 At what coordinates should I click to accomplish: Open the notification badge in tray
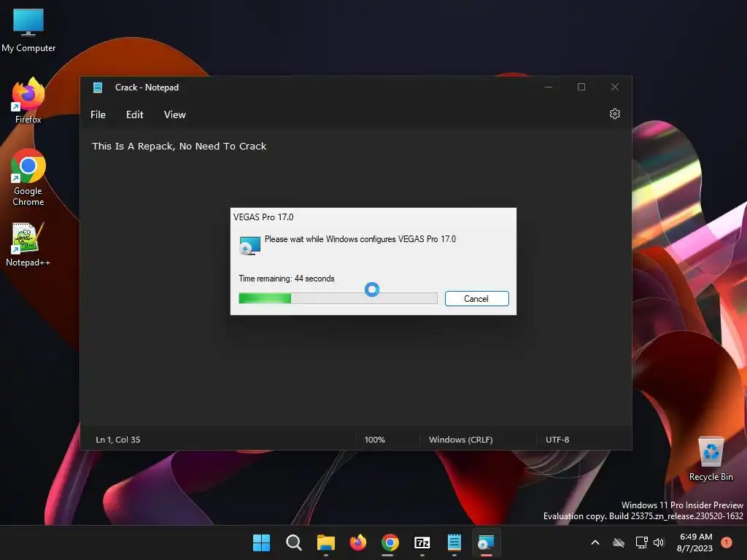[x=726, y=542]
